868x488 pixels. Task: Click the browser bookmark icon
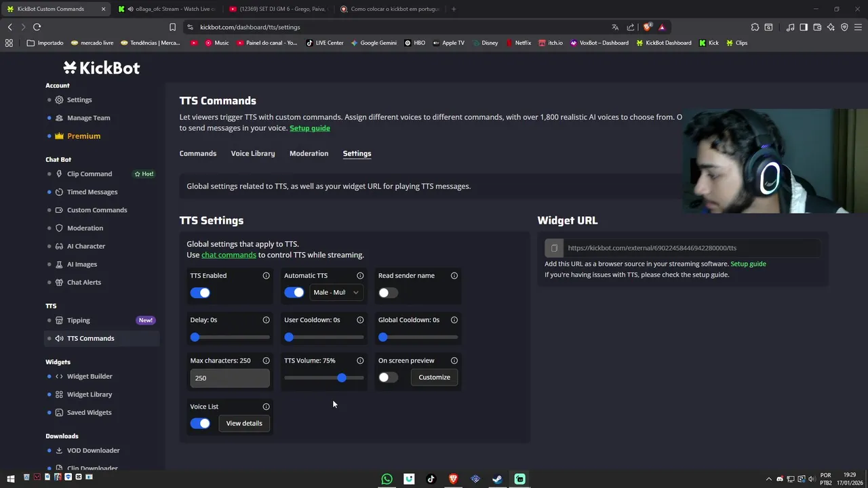(x=172, y=27)
